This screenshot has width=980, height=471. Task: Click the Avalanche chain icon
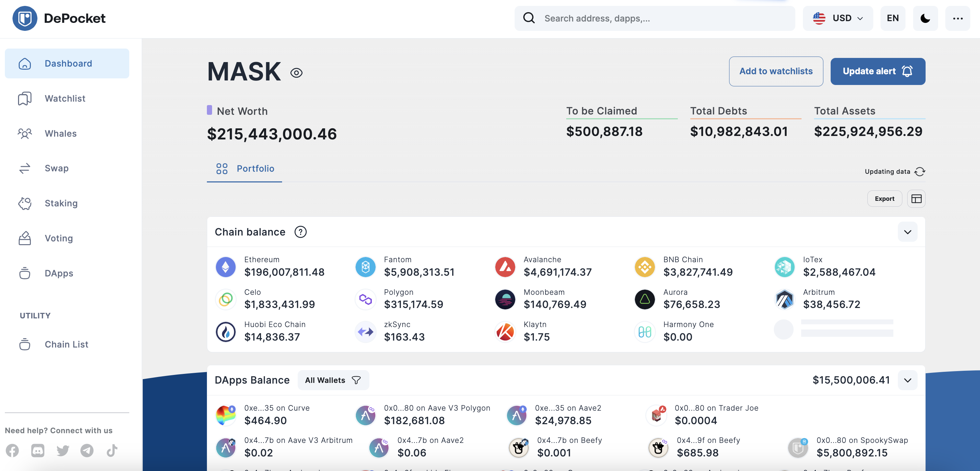(x=505, y=267)
